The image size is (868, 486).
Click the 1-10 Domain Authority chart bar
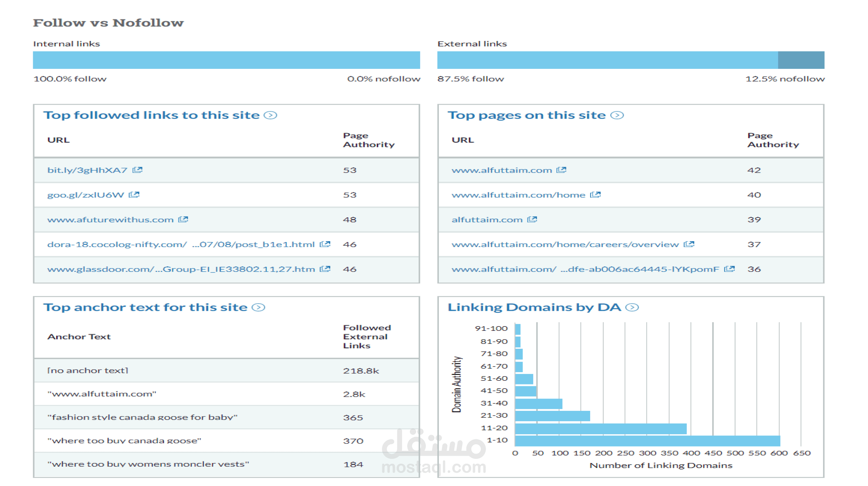[x=647, y=441]
